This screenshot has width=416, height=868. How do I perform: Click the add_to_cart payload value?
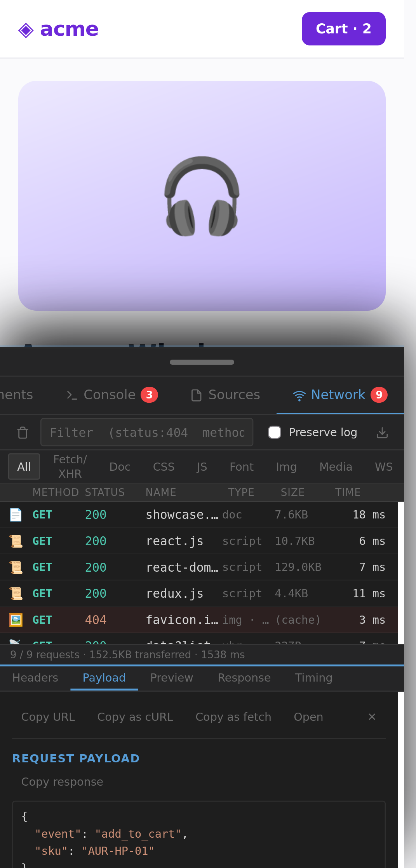(138, 834)
